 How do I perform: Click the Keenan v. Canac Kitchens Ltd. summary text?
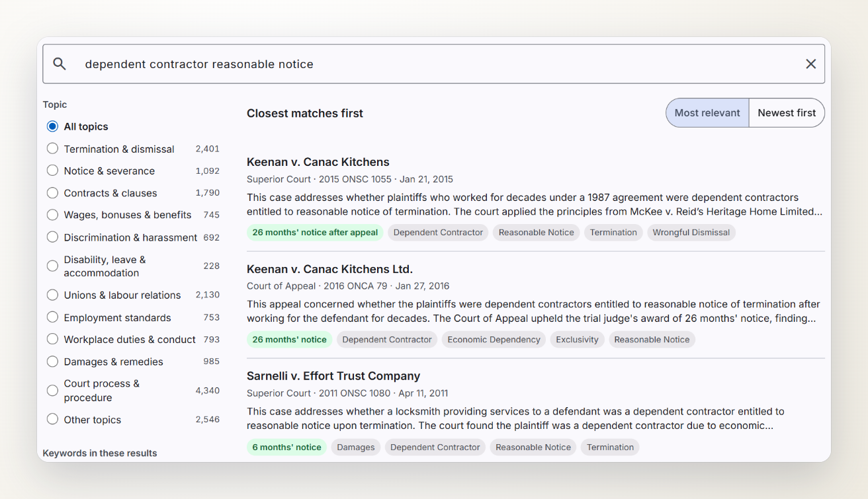click(533, 311)
